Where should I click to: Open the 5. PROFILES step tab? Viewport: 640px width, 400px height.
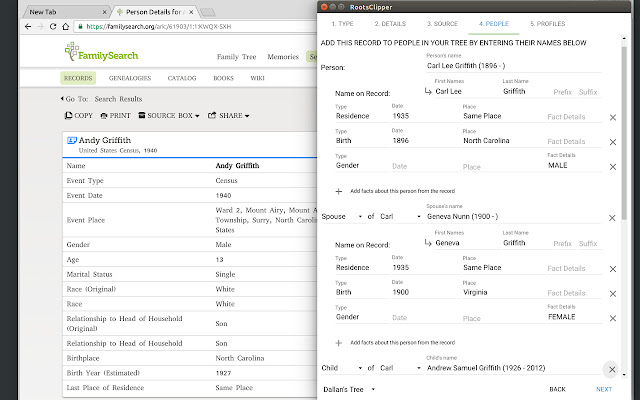[547, 24]
